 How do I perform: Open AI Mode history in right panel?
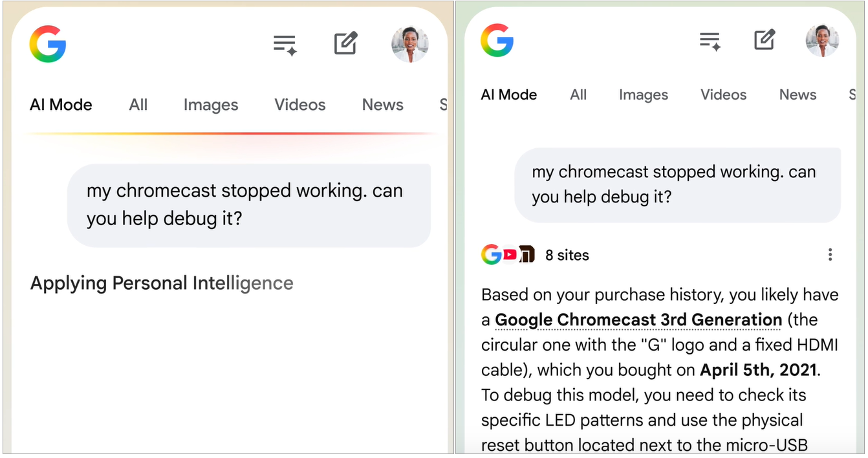pos(710,41)
